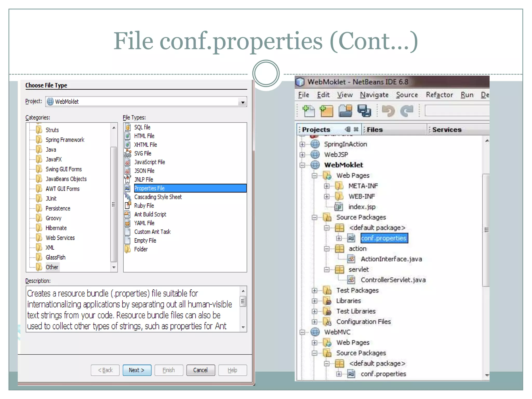Select the JSON File type
This screenshot has width=532, height=399.
tap(144, 171)
